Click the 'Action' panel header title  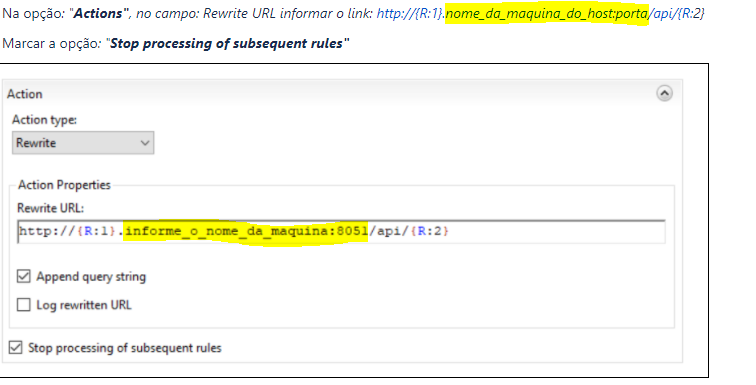(x=25, y=94)
